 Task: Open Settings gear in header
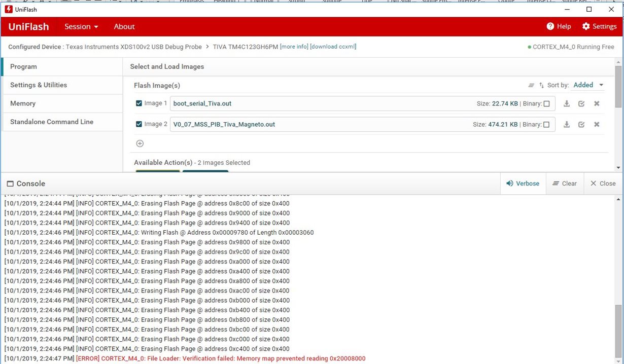[599, 26]
